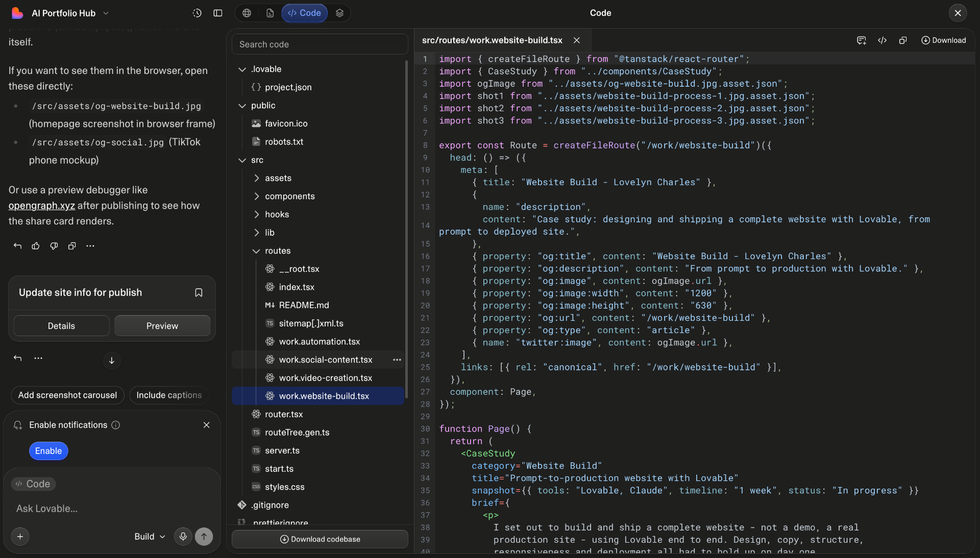Open the layers stack icon
The height and width of the screenshot is (558, 980).
[x=339, y=13]
